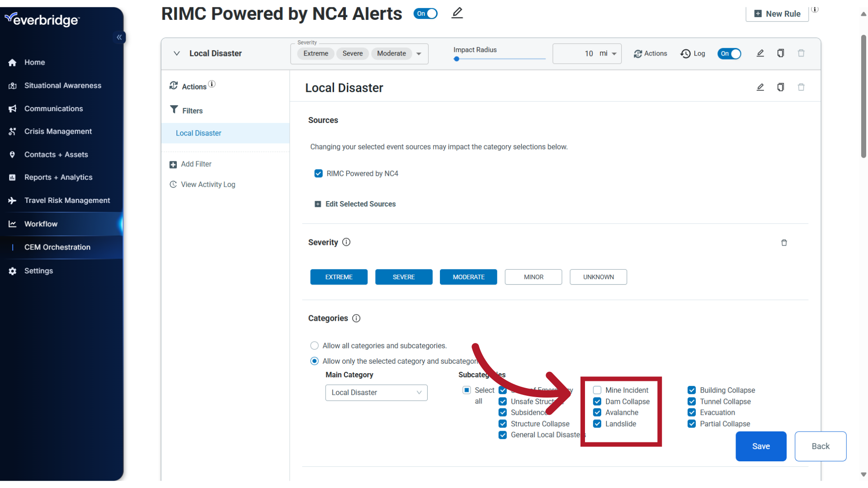
Task: Click the Save button
Action: [761, 446]
